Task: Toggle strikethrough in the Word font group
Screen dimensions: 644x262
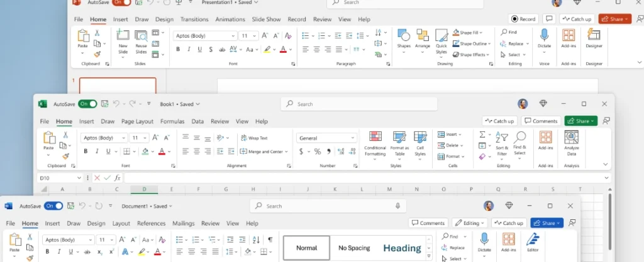Action: click(87, 252)
